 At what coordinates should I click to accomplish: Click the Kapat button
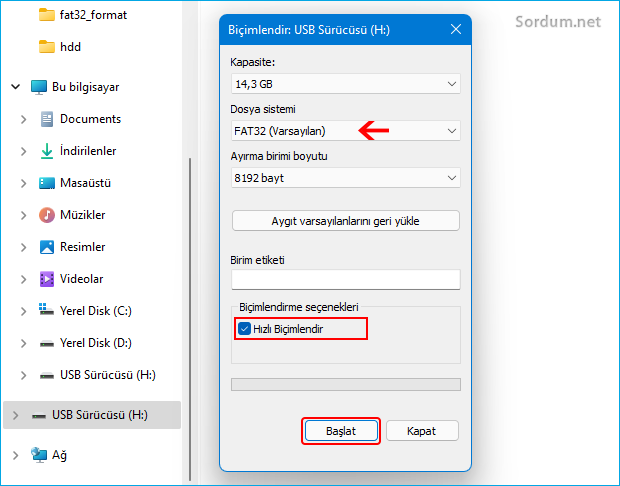[x=422, y=431]
